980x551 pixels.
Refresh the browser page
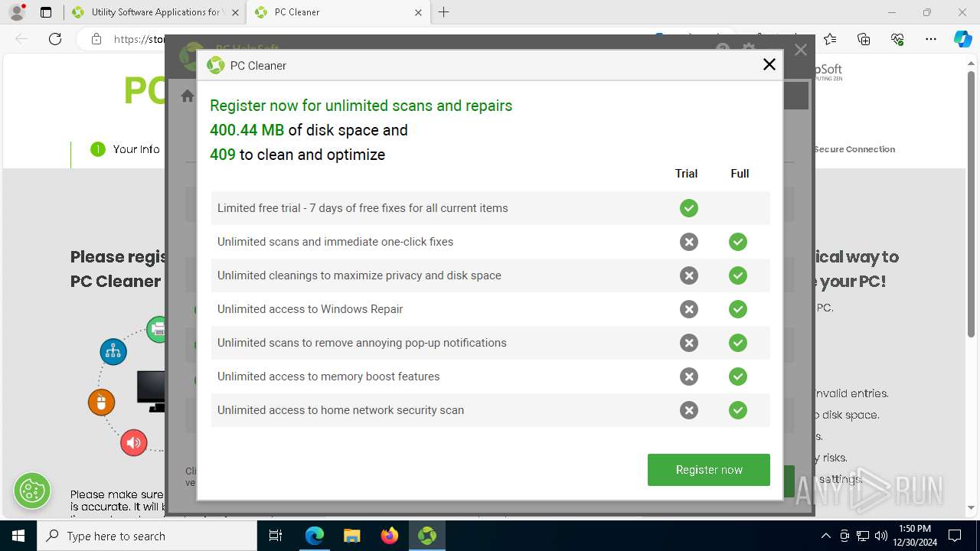54,39
